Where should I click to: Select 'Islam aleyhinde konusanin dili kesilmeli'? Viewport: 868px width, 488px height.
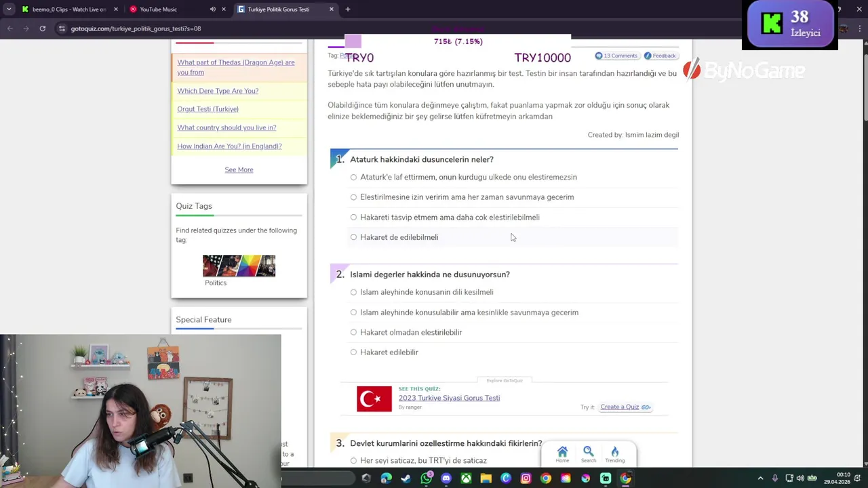click(x=353, y=292)
